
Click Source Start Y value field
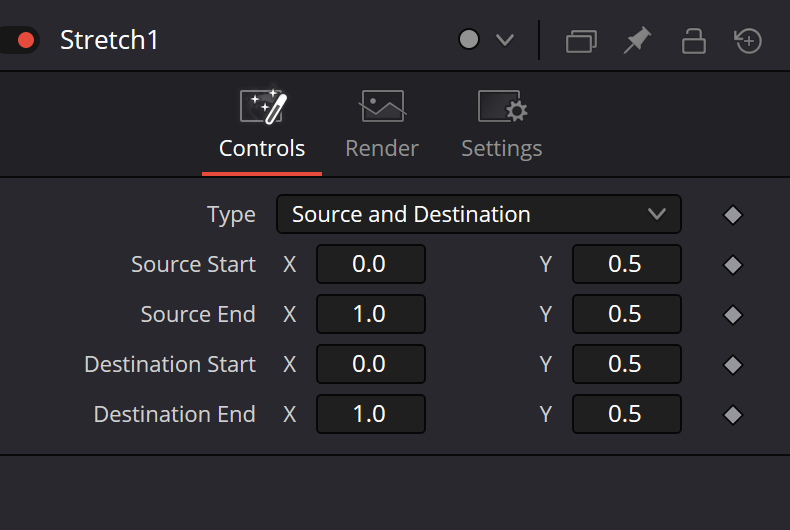click(627, 264)
